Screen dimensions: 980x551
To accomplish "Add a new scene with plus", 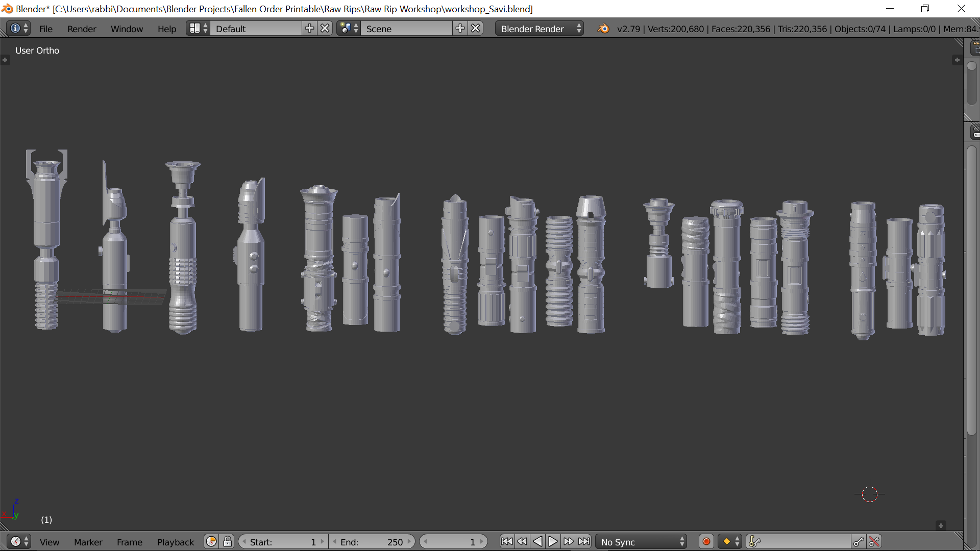I will (460, 29).
